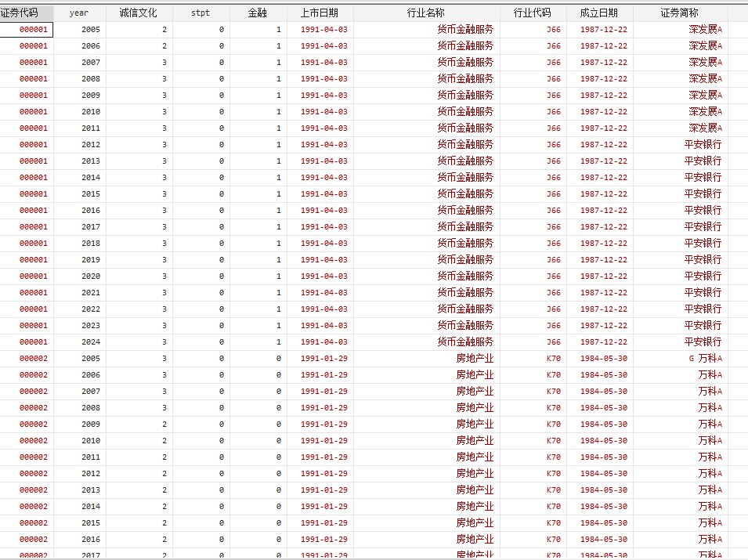Click the 诚信文化 column header

click(139, 13)
